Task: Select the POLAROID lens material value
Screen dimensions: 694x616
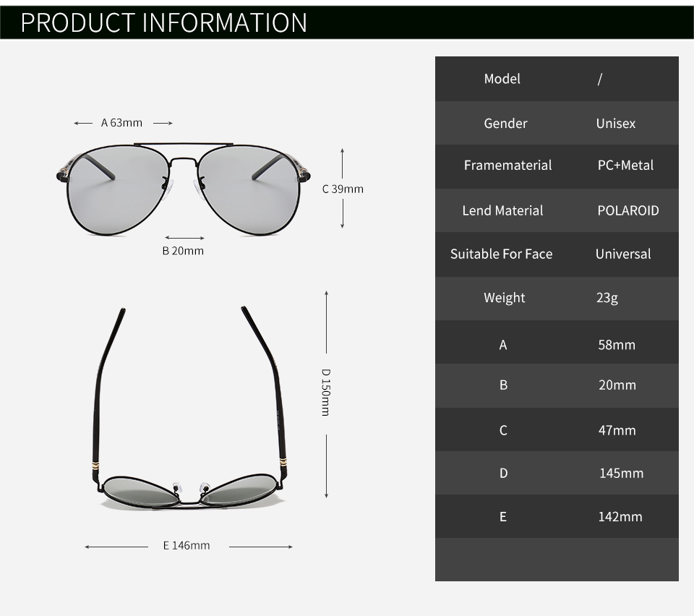Action: click(x=628, y=210)
